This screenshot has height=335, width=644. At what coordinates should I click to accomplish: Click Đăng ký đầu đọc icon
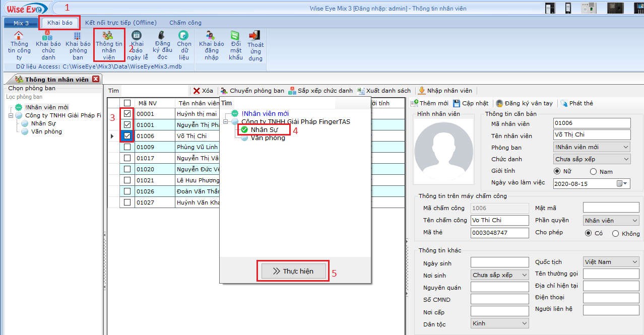point(162,36)
